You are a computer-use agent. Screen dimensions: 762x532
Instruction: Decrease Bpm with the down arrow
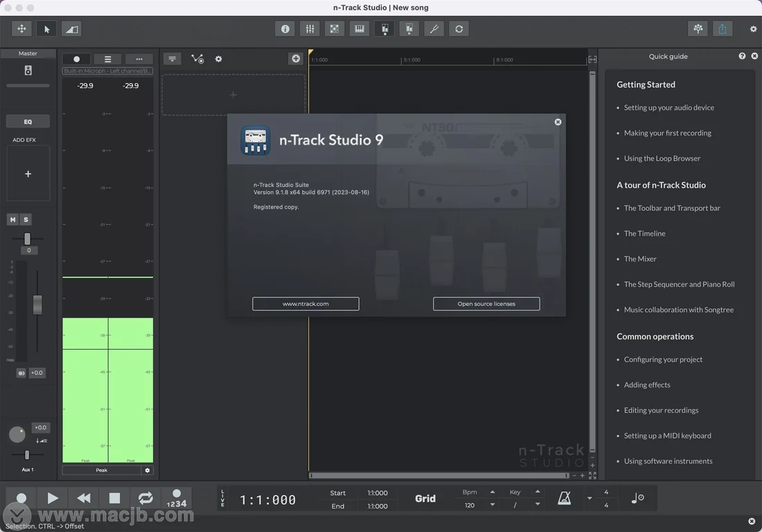[493, 505]
